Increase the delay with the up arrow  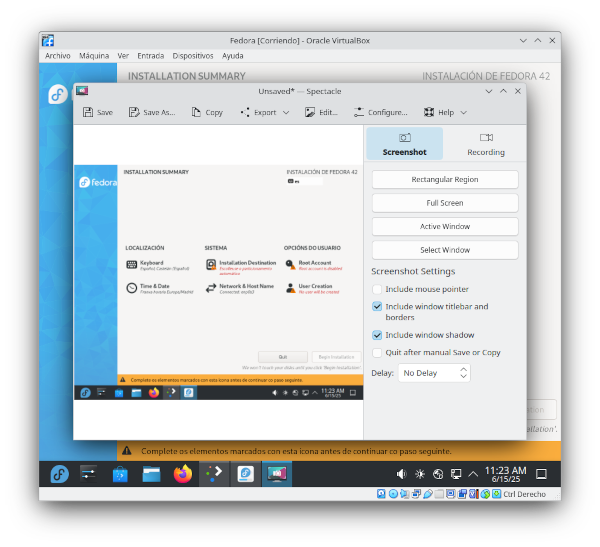pos(463,370)
